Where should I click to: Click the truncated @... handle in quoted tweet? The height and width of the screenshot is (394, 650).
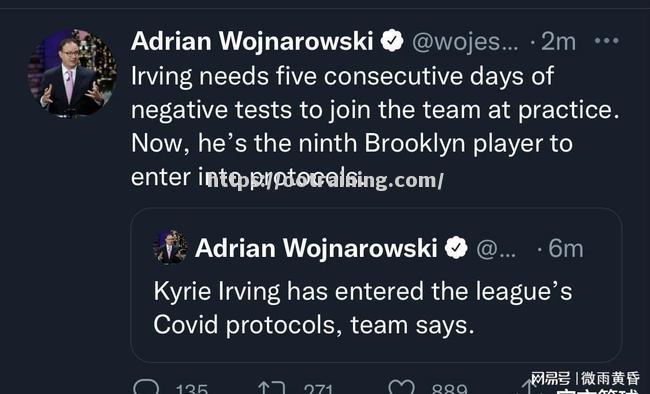(496, 248)
